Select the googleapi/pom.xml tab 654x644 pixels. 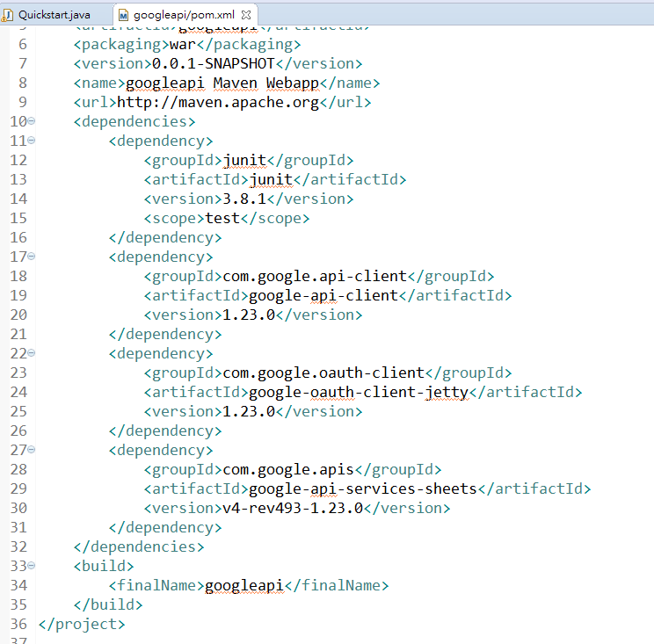184,15
